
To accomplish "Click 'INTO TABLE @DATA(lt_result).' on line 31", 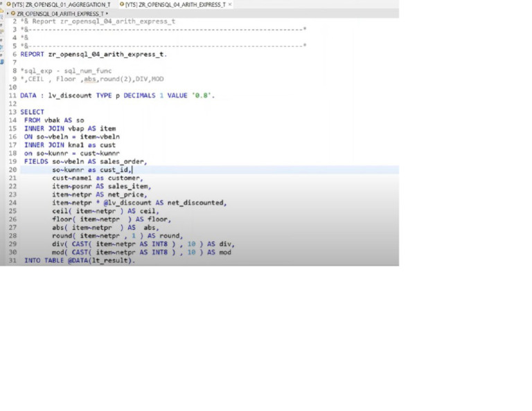I will tap(80, 261).
